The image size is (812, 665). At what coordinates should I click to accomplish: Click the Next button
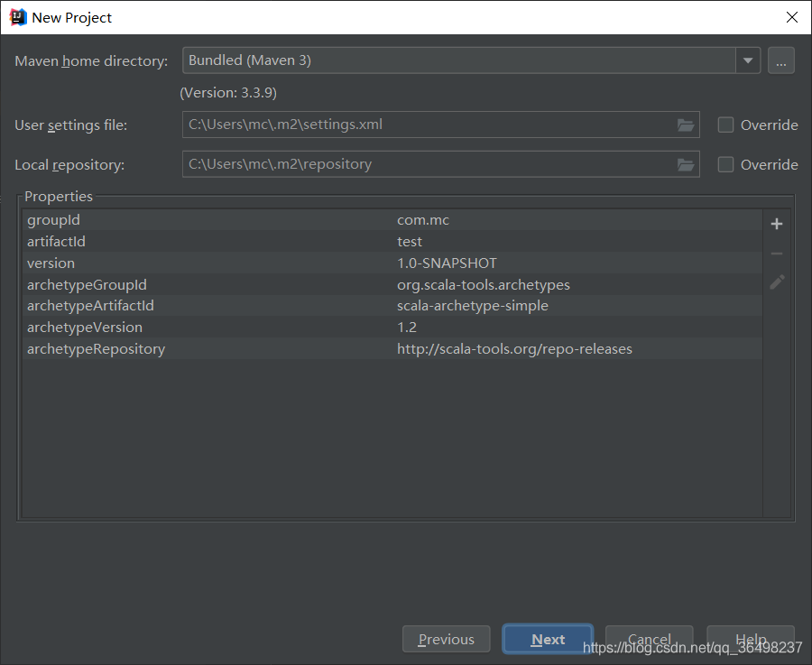coord(548,639)
